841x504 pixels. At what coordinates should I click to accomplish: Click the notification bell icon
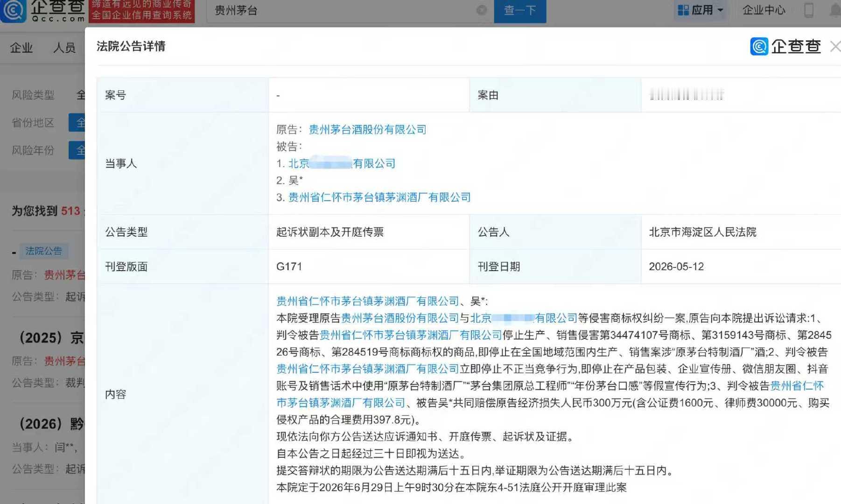[x=835, y=10]
